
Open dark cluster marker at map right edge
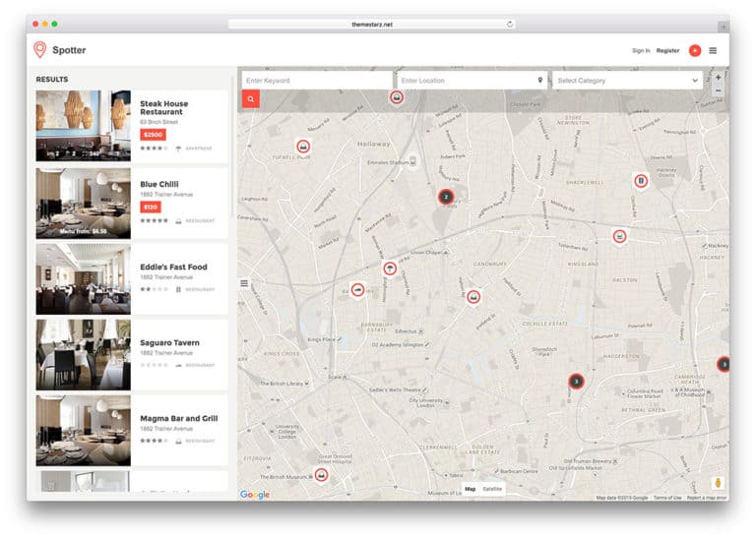click(x=724, y=365)
